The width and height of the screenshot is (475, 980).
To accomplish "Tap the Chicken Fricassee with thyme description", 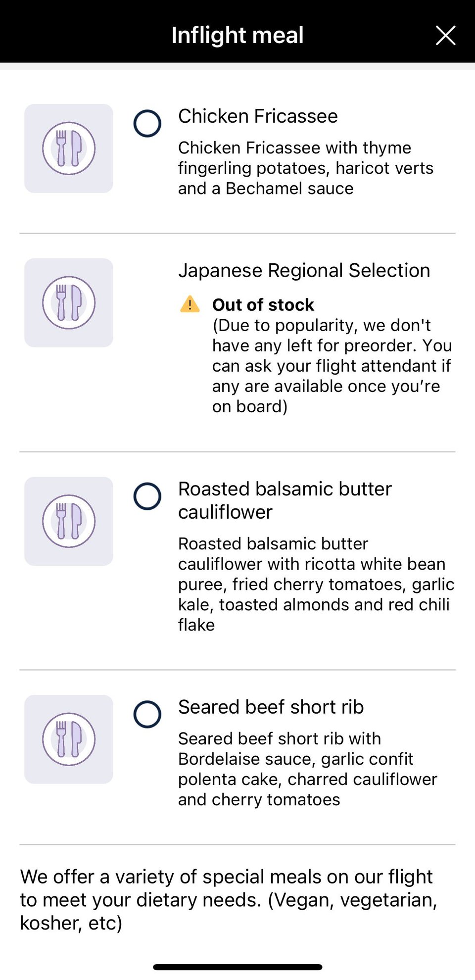I will point(305,168).
